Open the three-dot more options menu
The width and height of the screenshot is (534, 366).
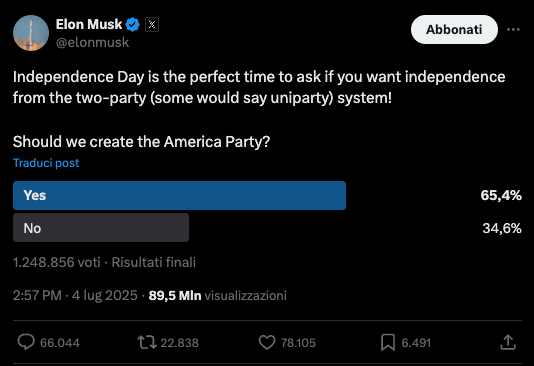pos(513,30)
